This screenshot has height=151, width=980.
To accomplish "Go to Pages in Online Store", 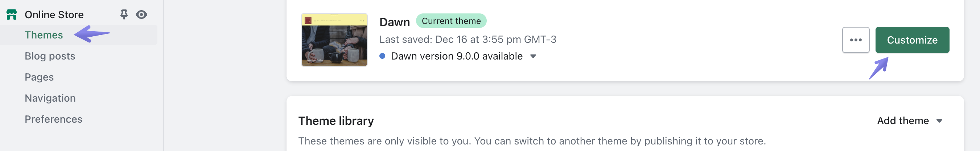I will 39,77.
